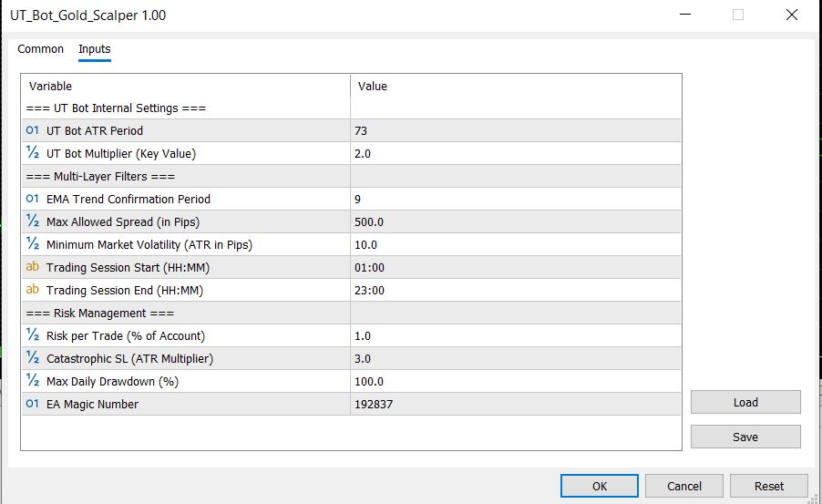Switch to the Common tab

coord(40,49)
